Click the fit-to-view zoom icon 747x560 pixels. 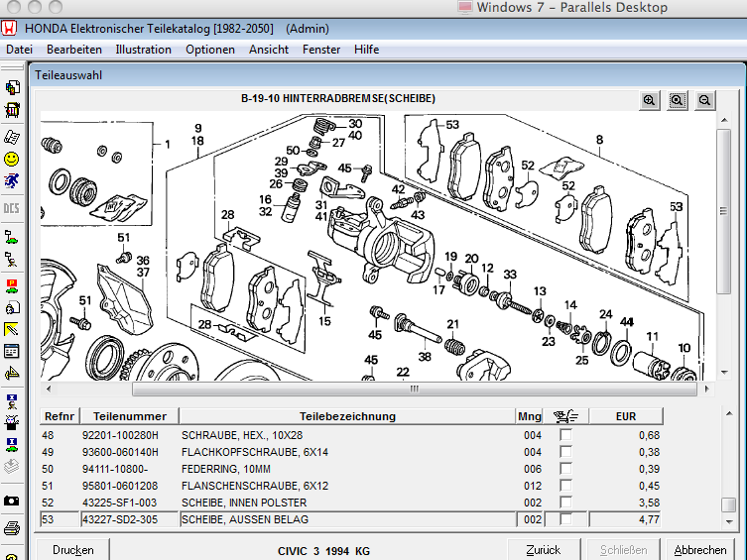point(678,100)
